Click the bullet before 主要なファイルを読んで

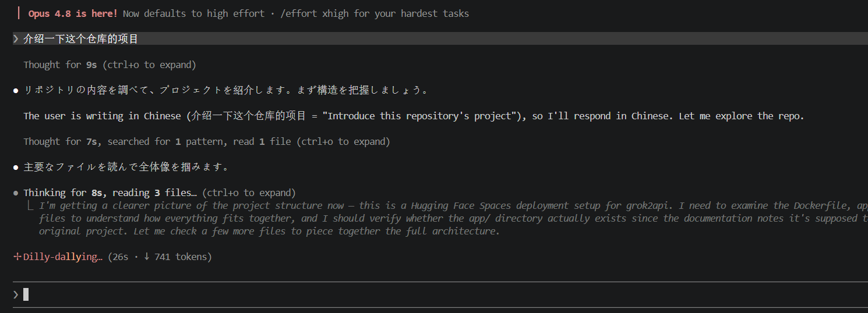(16, 168)
